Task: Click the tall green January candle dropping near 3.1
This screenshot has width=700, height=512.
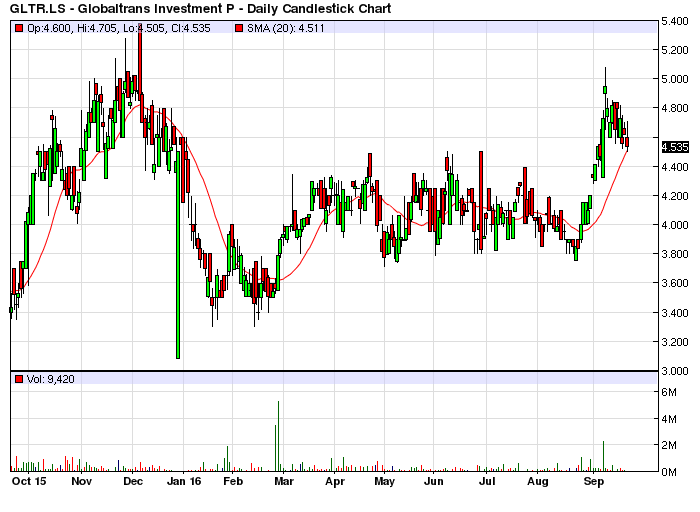Action: coord(178,254)
